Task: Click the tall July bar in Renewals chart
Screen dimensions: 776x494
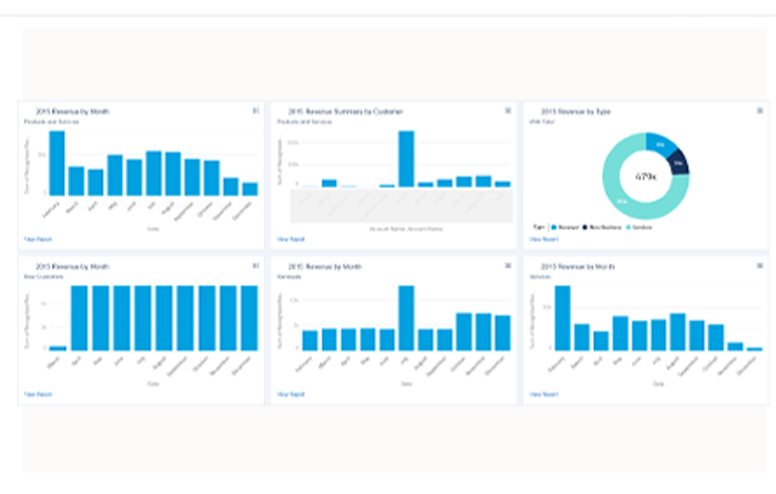Action: click(x=406, y=318)
